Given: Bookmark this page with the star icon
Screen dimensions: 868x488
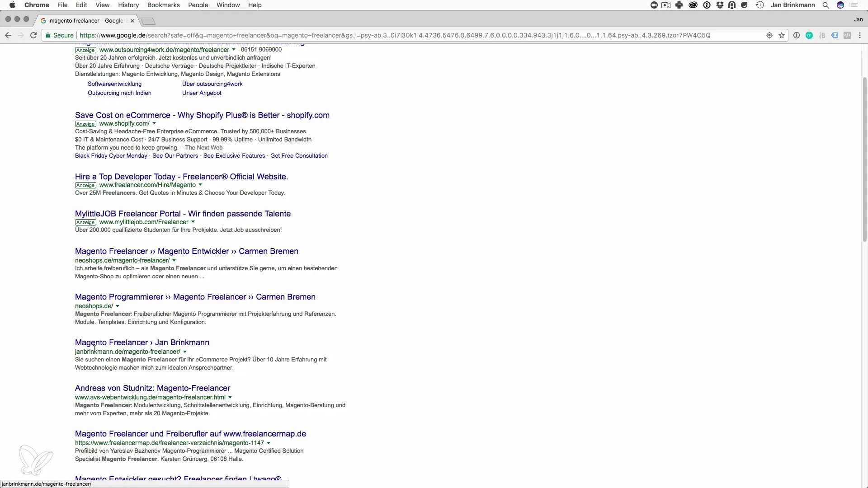Looking at the screenshot, I should tap(782, 35).
